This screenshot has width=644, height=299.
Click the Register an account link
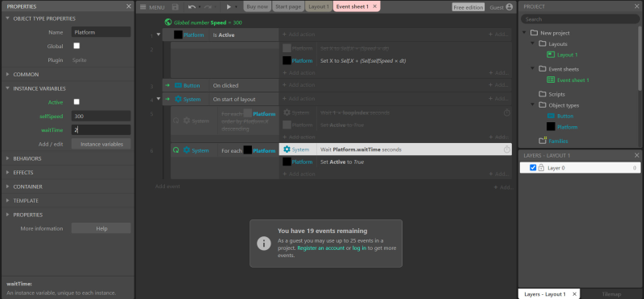click(x=320, y=248)
